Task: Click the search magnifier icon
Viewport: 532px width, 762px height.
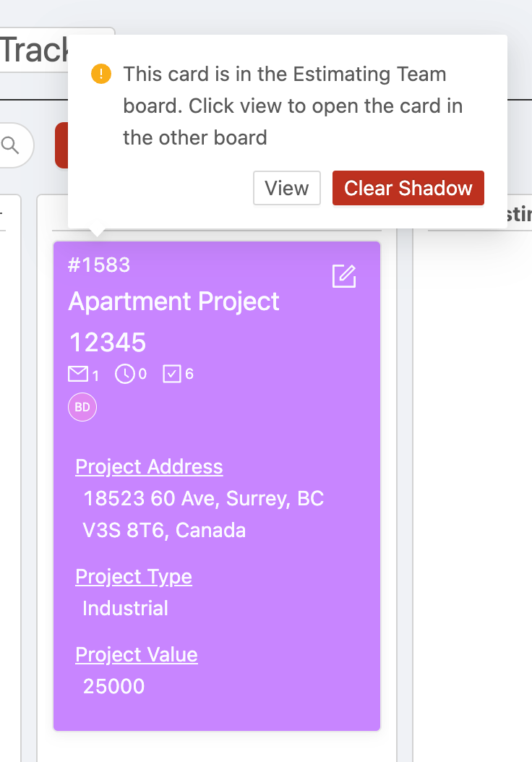Action: tap(9, 145)
